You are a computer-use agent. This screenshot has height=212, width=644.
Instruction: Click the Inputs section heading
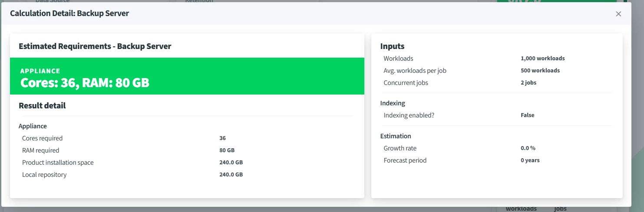pos(392,46)
